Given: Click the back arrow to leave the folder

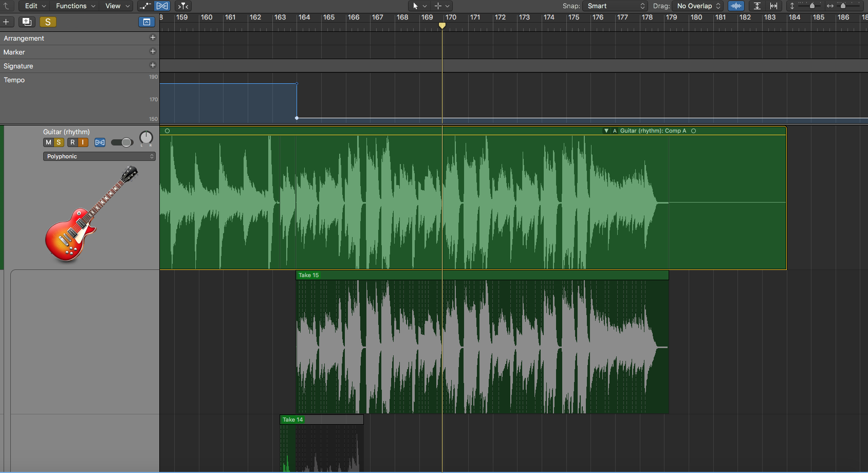Looking at the screenshot, I should click(7, 6).
